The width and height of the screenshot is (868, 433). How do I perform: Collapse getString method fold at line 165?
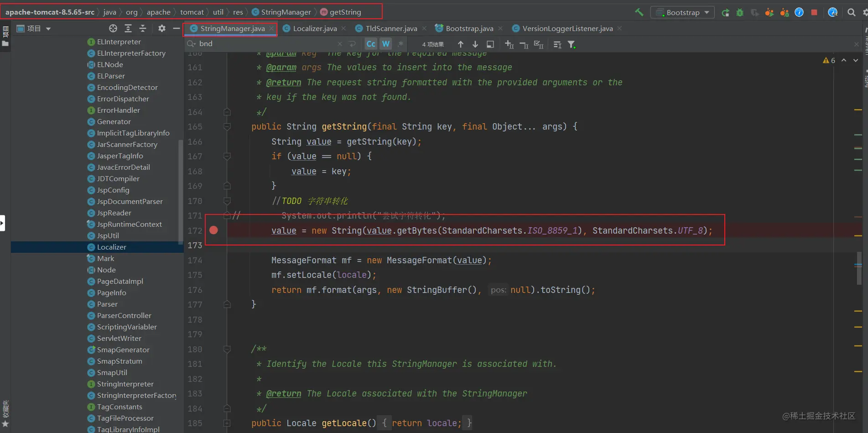point(227,126)
